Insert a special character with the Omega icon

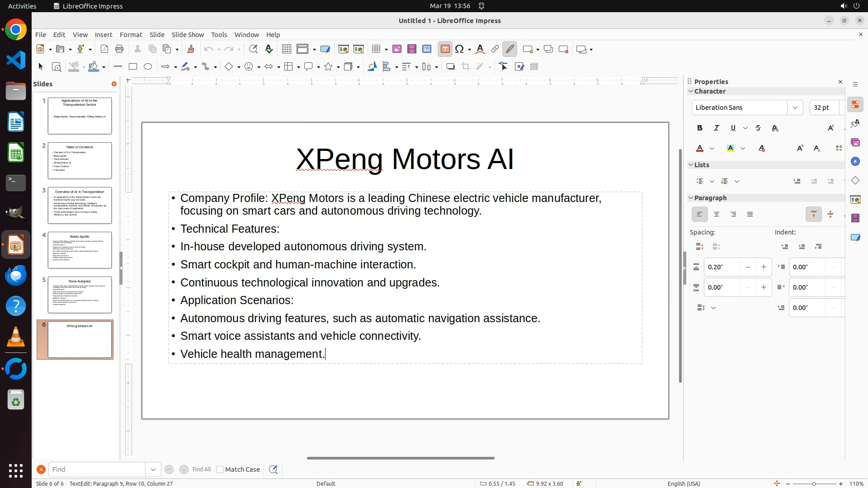460,49
